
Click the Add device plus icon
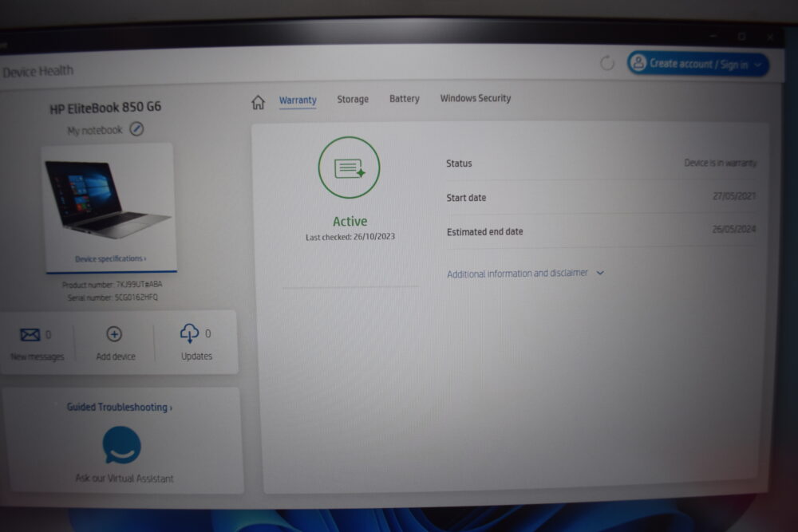(x=114, y=334)
